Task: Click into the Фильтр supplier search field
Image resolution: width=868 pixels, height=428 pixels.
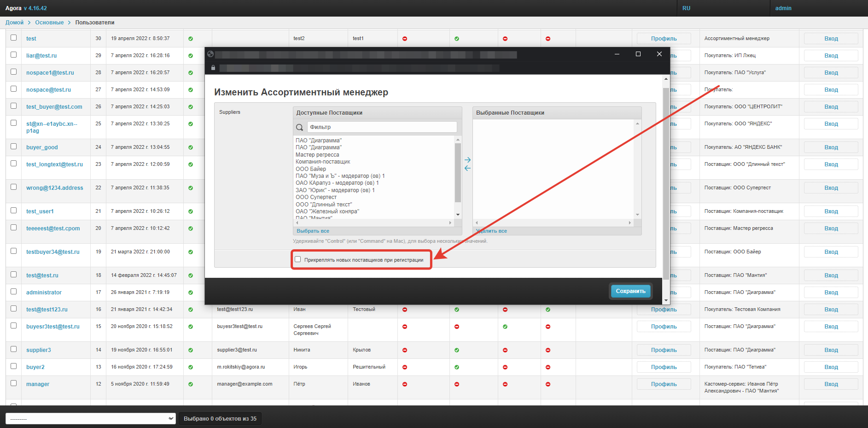Action: 382,127
